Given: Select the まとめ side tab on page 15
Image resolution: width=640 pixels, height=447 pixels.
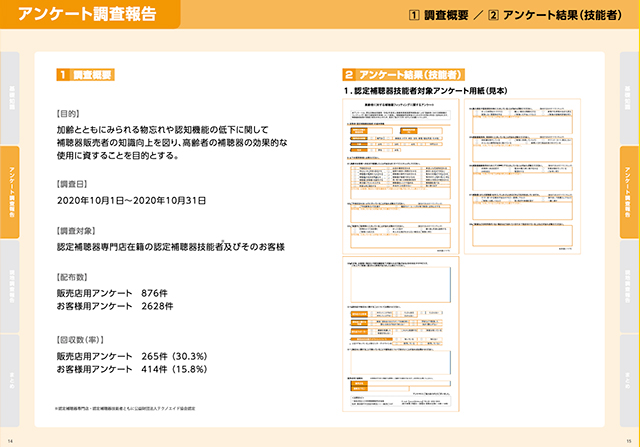Looking at the screenshot, I should pos(630,380).
